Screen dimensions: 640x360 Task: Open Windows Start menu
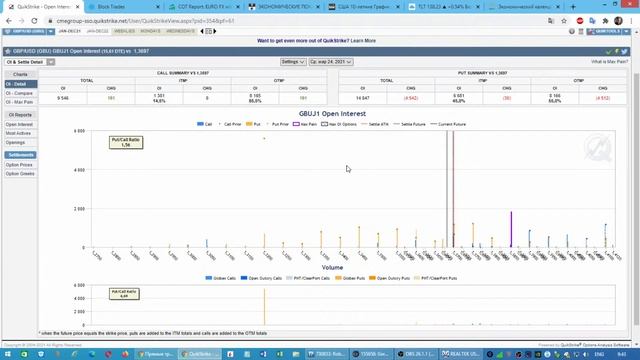tap(8, 354)
